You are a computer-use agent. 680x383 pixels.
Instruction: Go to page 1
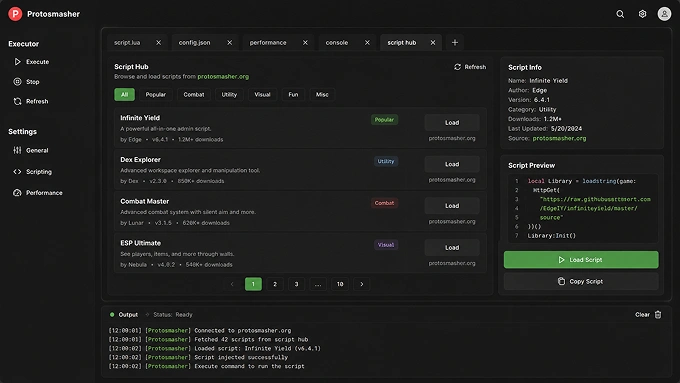pyautogui.click(x=253, y=284)
